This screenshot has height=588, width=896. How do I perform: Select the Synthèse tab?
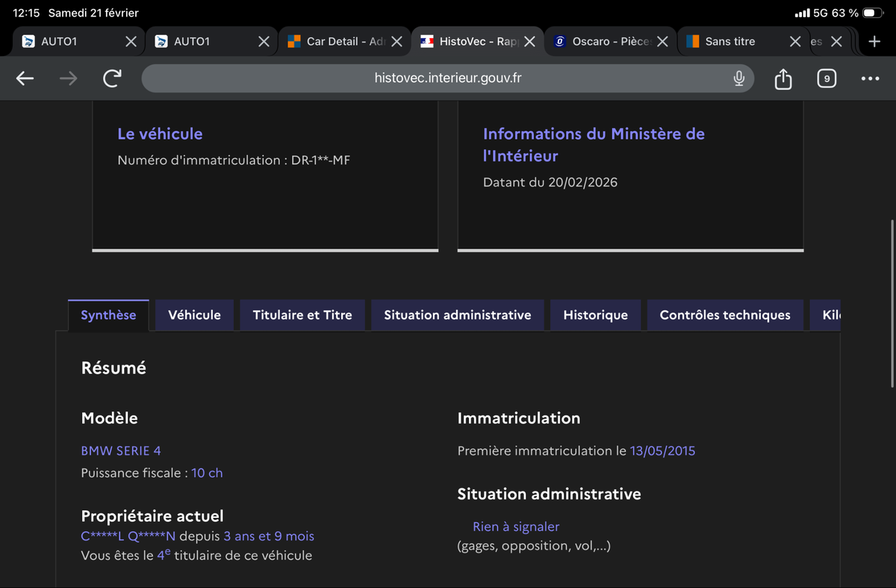pos(108,315)
